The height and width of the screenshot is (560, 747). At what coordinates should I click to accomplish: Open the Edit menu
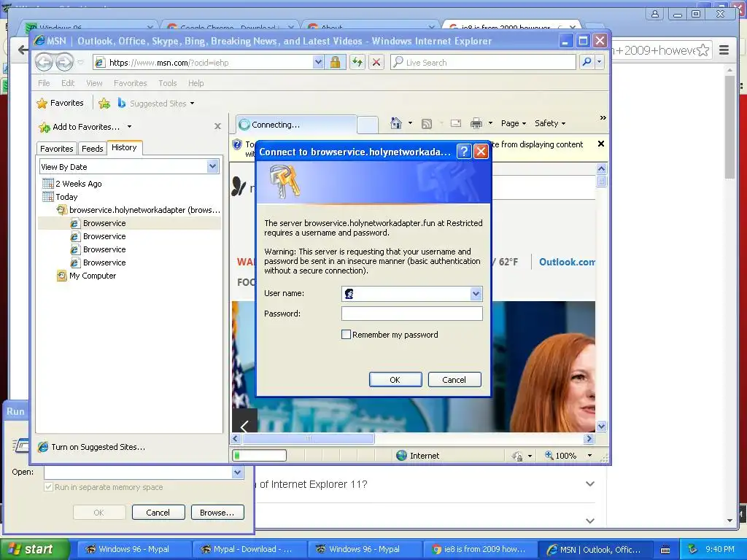pos(68,83)
